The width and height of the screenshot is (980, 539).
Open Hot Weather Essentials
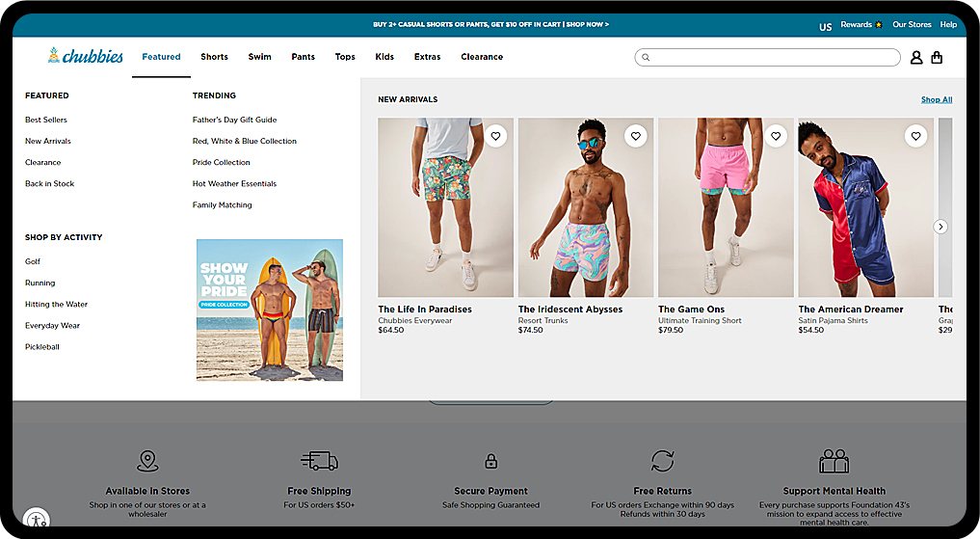(234, 183)
